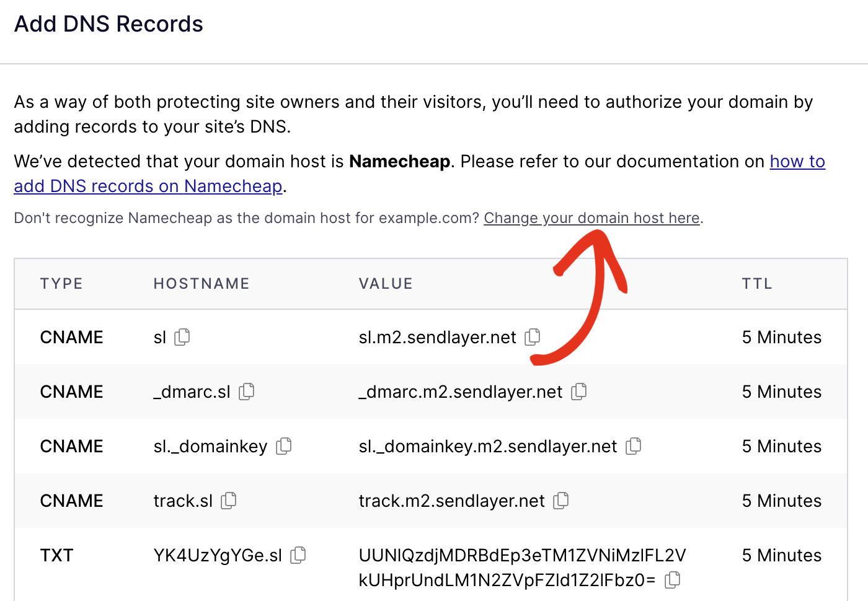
Task: Select the VALUE column header
Action: click(386, 283)
